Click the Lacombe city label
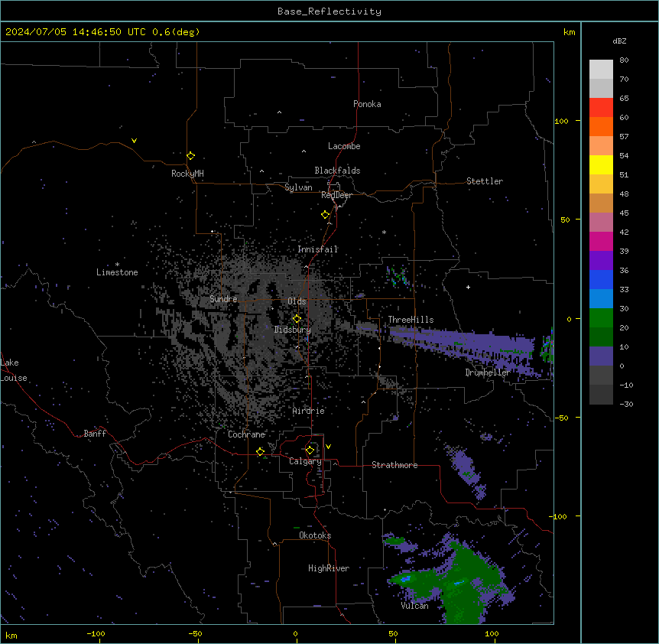 tap(344, 146)
